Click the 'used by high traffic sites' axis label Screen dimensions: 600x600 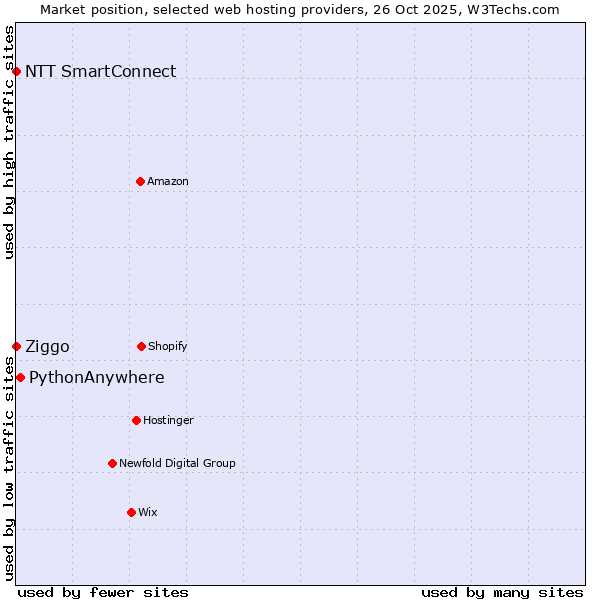[x=9, y=142]
